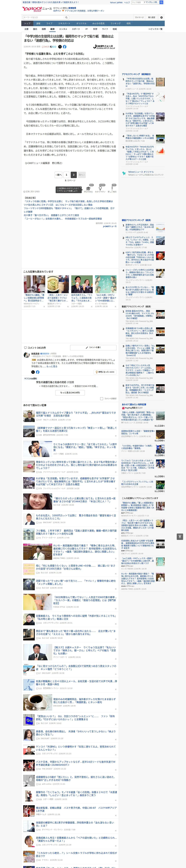Open the エキスパート tab
The image size is (186, 868).
point(64,24)
